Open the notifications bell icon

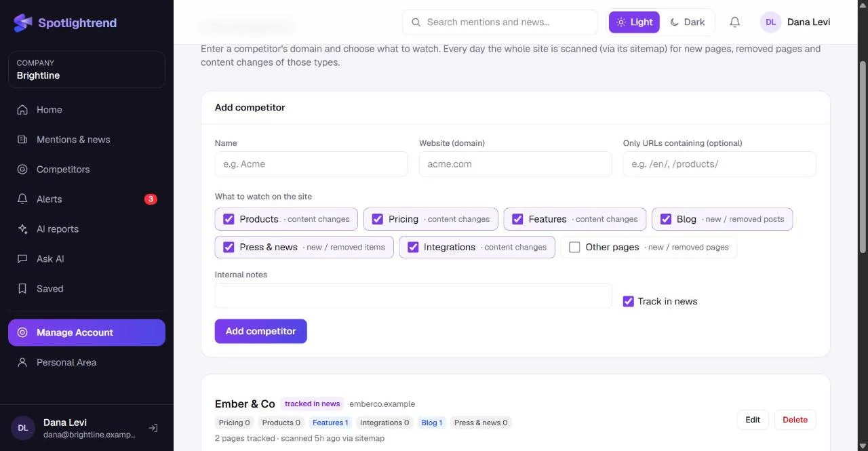[734, 22]
